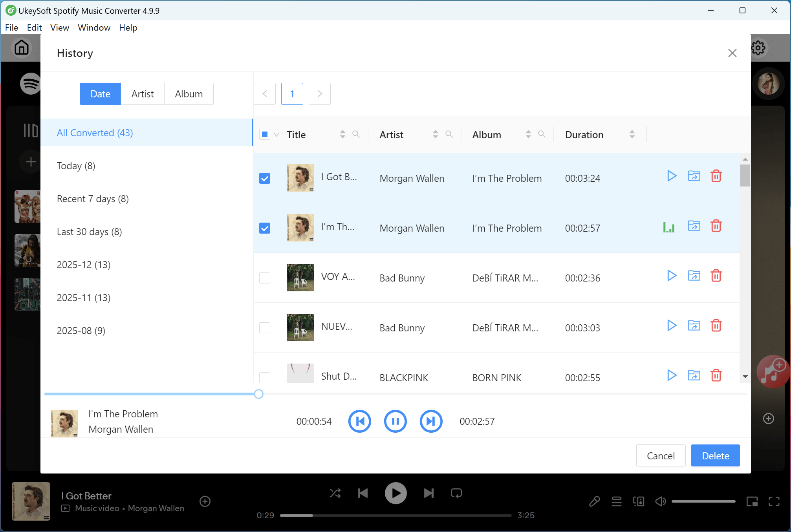Click the add music floating button

[x=773, y=371]
